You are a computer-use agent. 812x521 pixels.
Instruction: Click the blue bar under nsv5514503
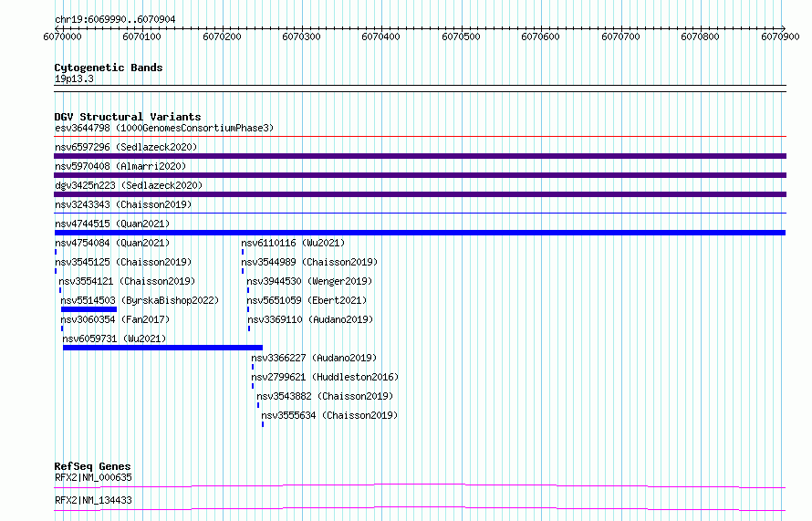(89, 309)
